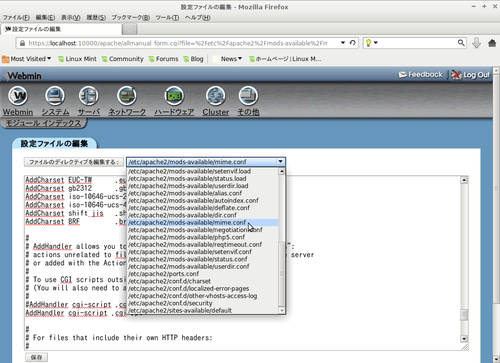
Task: Select userdir.conf in the file list
Action: [203, 267]
